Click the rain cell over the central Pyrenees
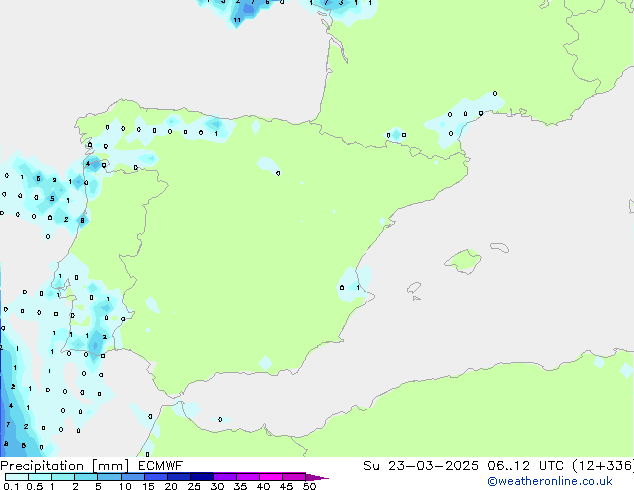The width and height of the screenshot is (634, 490). [x=396, y=134]
